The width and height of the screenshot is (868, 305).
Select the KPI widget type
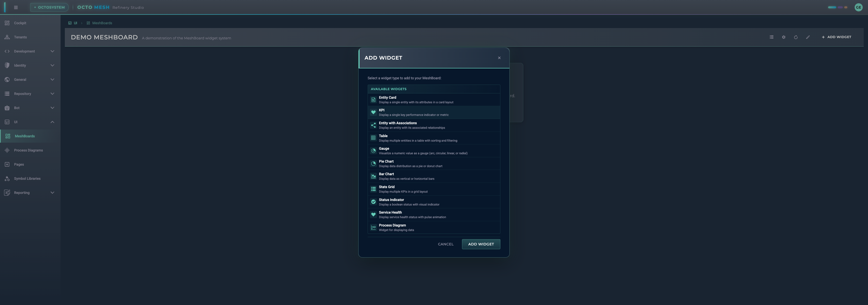coord(433,112)
